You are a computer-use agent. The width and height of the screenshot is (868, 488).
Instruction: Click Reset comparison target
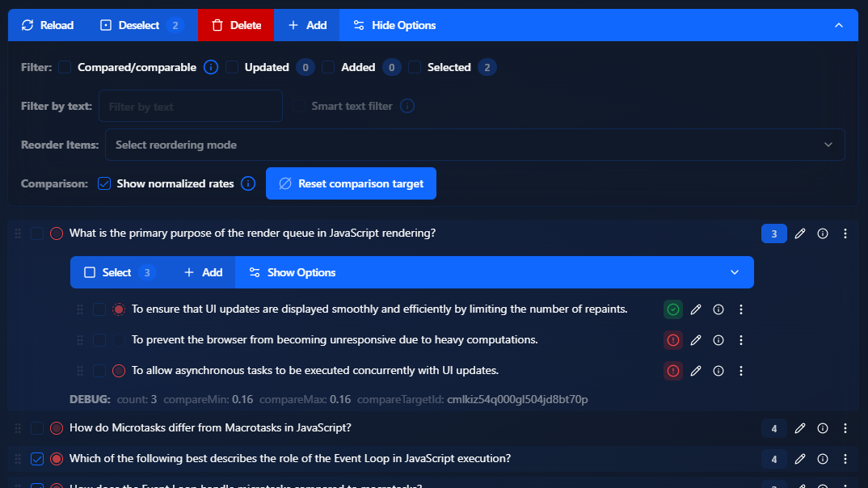[x=351, y=183]
